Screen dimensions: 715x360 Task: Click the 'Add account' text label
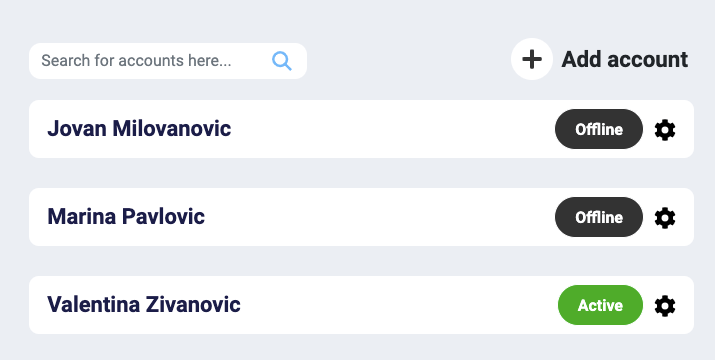point(625,59)
